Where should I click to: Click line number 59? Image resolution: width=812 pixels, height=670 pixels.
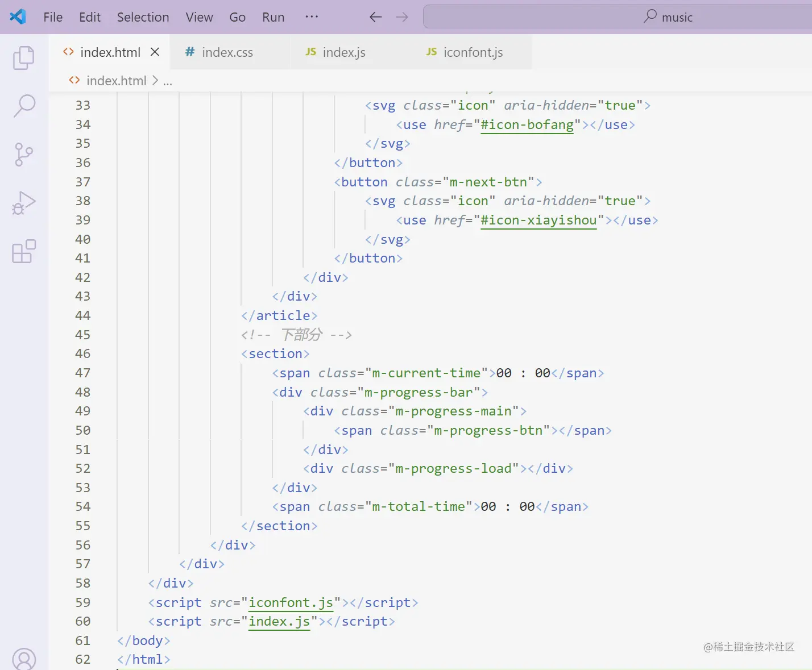pos(83,602)
